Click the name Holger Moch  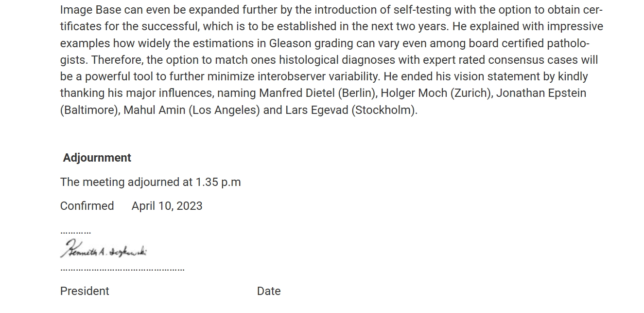tap(413, 93)
